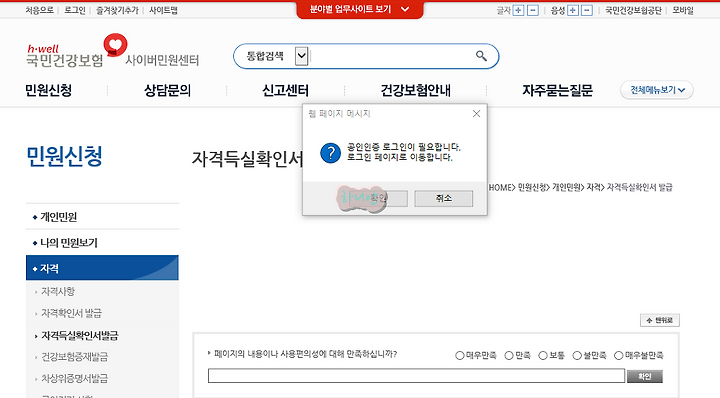Image resolution: width=720 pixels, height=398 pixels.
Task: Click the dialog 확인 button
Action: [x=378, y=198]
